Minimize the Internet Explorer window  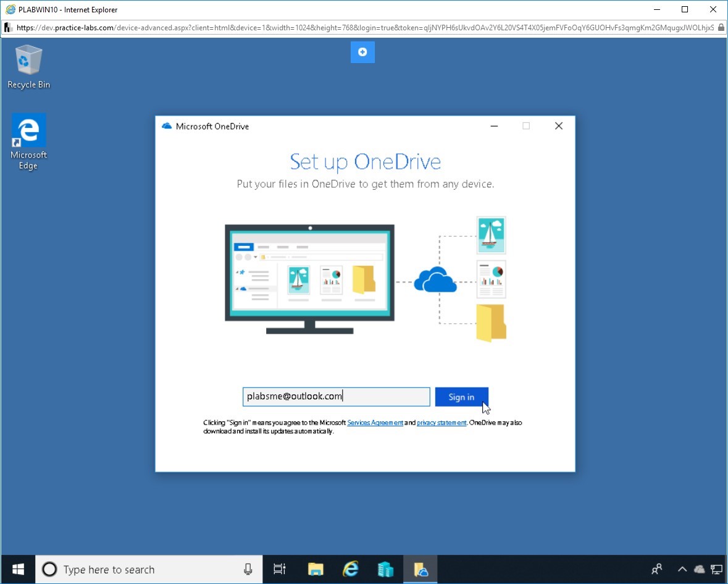click(657, 9)
